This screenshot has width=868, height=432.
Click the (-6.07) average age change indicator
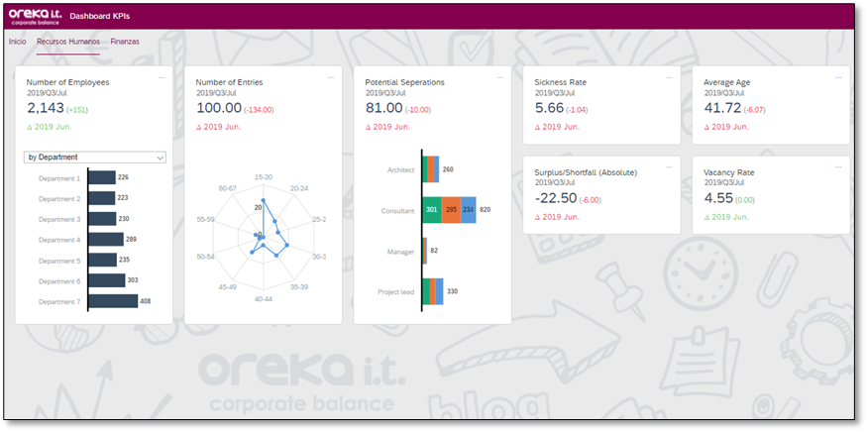click(754, 110)
